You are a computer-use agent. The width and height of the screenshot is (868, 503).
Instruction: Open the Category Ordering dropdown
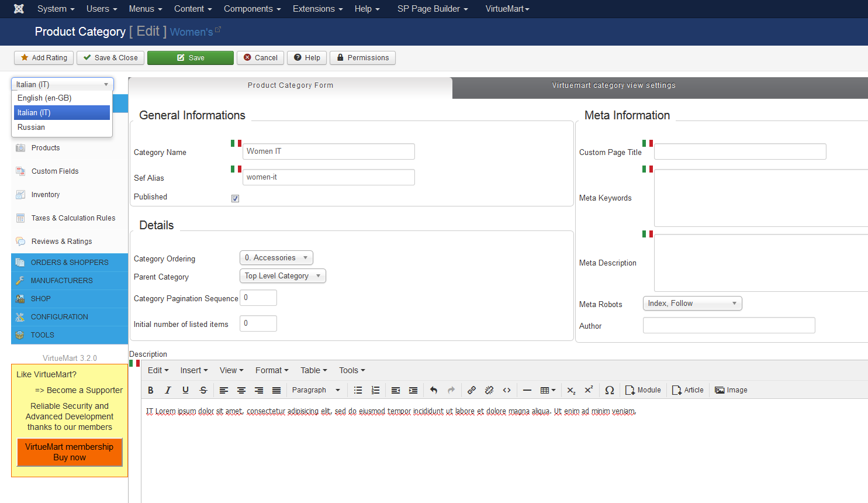[276, 258]
